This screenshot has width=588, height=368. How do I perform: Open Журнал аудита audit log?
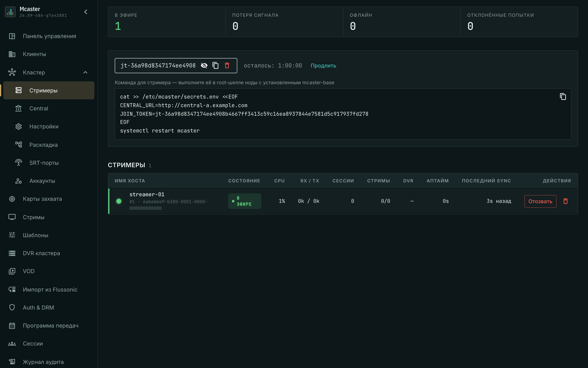49,362
